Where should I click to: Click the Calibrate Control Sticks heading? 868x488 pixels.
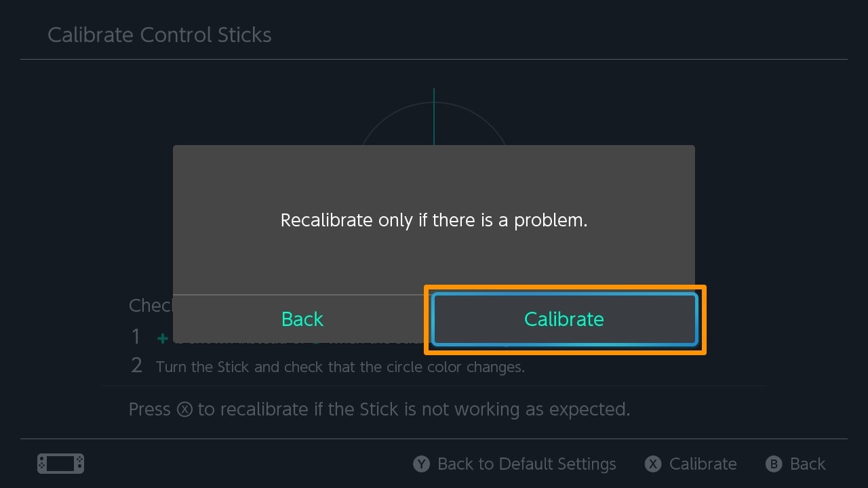(x=159, y=35)
